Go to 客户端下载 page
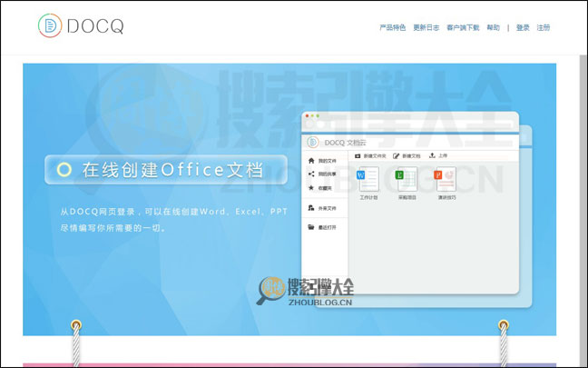 click(463, 27)
